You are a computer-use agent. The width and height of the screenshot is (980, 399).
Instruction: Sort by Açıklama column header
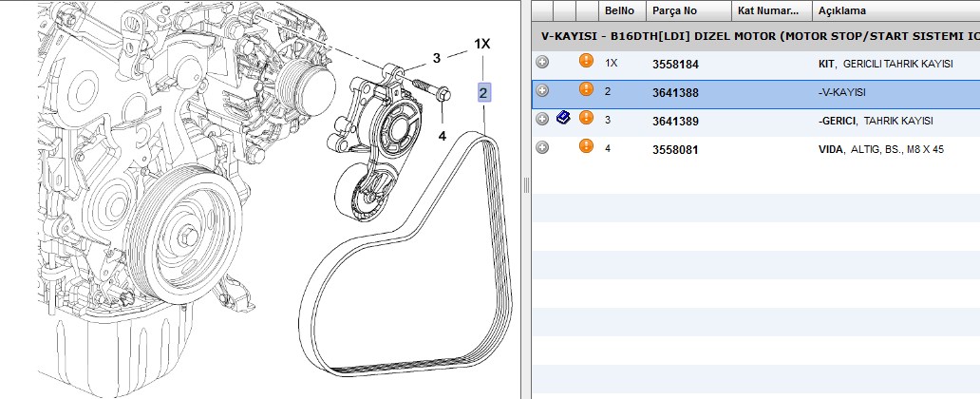pyautogui.click(x=895, y=10)
